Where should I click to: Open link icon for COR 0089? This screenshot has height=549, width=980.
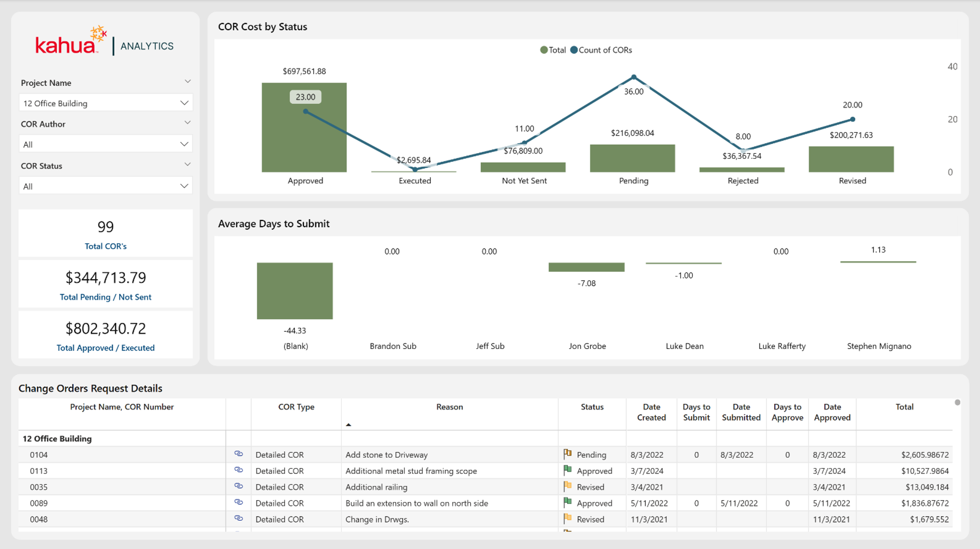(238, 503)
